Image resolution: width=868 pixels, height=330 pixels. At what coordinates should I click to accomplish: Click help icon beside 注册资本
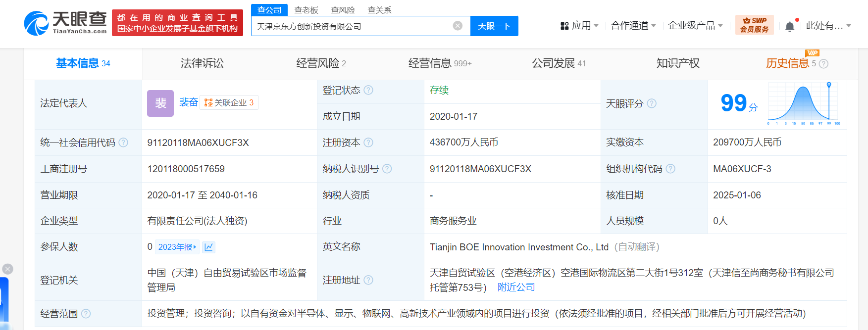(368, 142)
